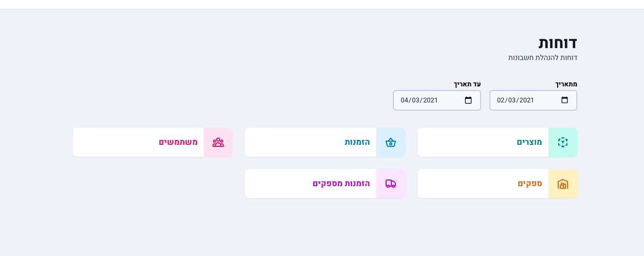Image resolution: width=644 pixels, height=256 pixels.
Task: Click the green products cube icon
Action: coord(563,142)
